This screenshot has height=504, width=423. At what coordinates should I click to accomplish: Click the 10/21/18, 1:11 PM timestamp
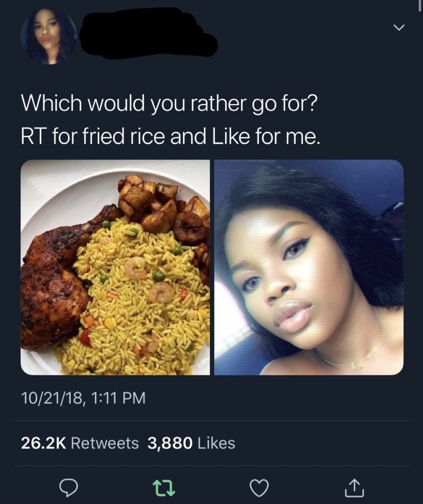tap(83, 398)
